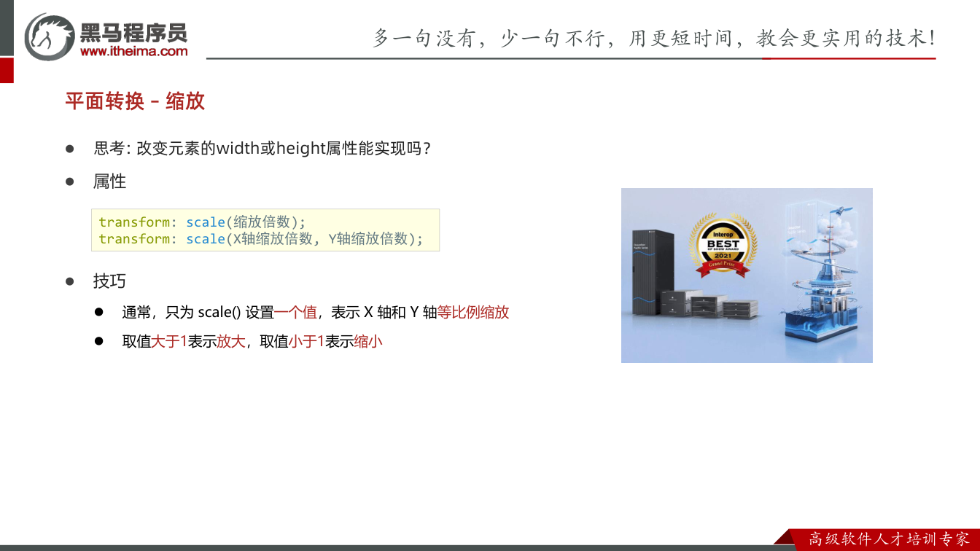Select the slide title 平面转换 – 缩放
980x551 pixels.
click(x=135, y=101)
